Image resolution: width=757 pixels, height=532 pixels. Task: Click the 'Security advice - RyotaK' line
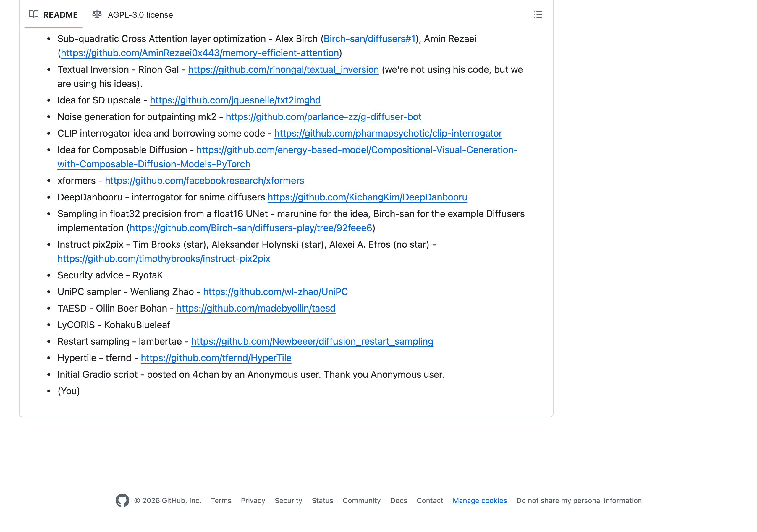110,275
